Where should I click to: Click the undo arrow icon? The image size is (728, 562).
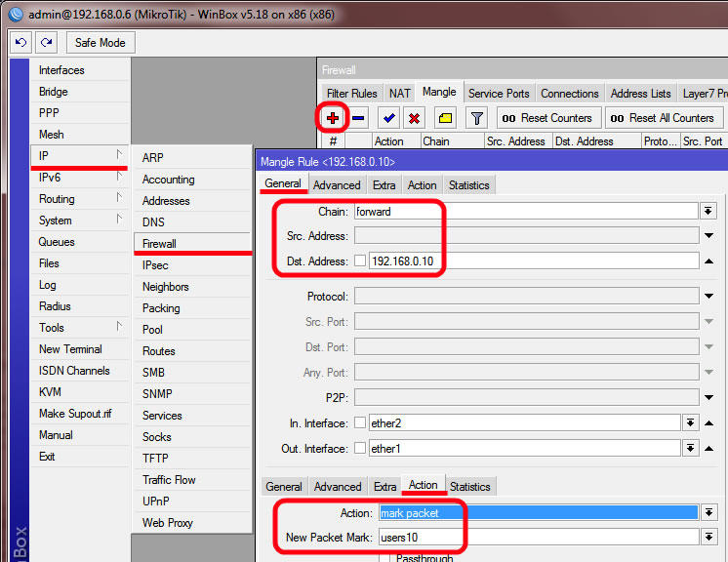pyautogui.click(x=20, y=43)
